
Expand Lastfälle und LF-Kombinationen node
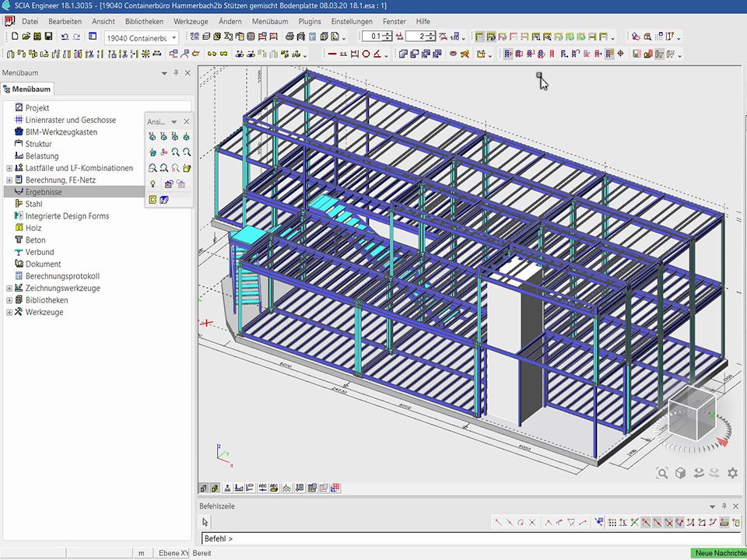tap(9, 168)
